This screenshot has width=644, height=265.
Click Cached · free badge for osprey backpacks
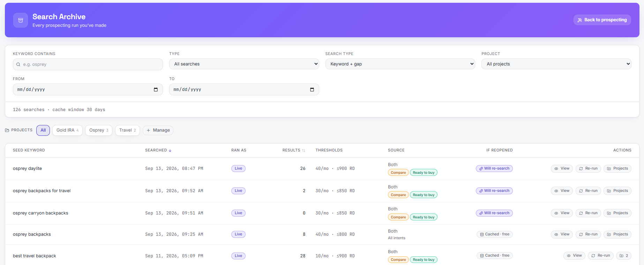click(x=495, y=234)
